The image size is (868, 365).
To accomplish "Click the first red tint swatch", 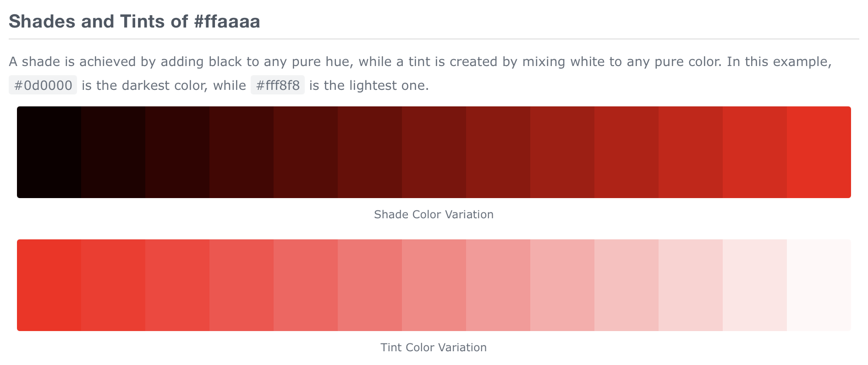I will (49, 285).
